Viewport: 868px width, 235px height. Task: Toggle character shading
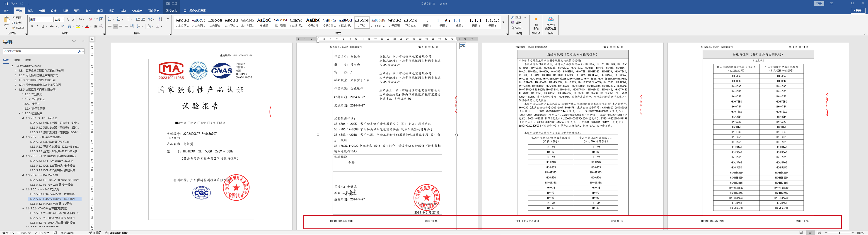pyautogui.click(x=96, y=26)
